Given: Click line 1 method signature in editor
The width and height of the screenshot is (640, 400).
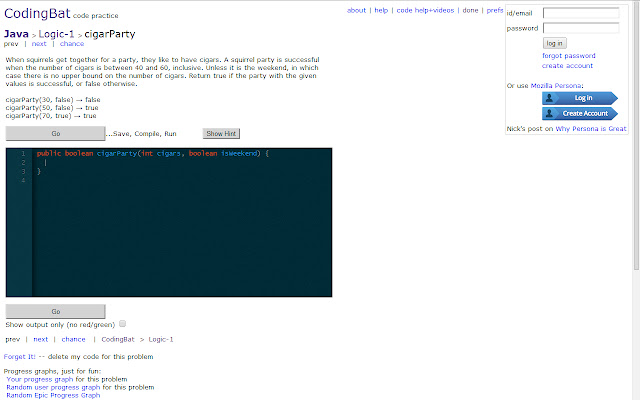Looking at the screenshot, I should (x=153, y=153).
